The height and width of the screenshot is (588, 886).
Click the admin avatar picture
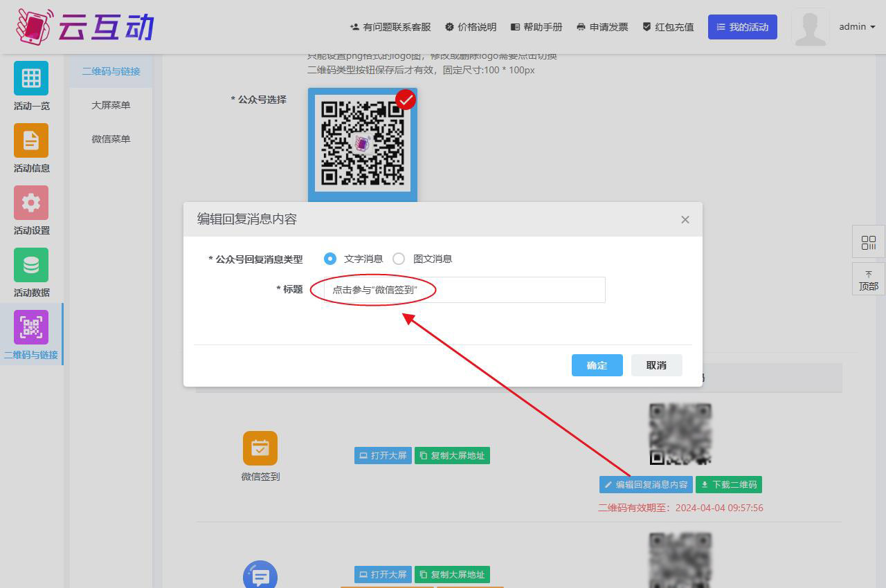(x=810, y=27)
